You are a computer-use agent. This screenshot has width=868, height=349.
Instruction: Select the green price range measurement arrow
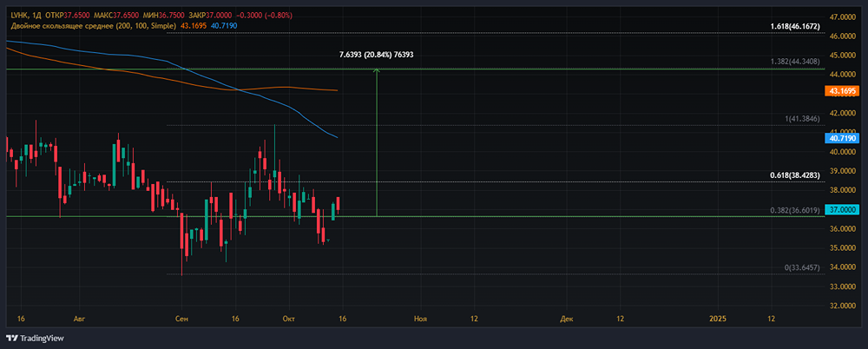377,142
